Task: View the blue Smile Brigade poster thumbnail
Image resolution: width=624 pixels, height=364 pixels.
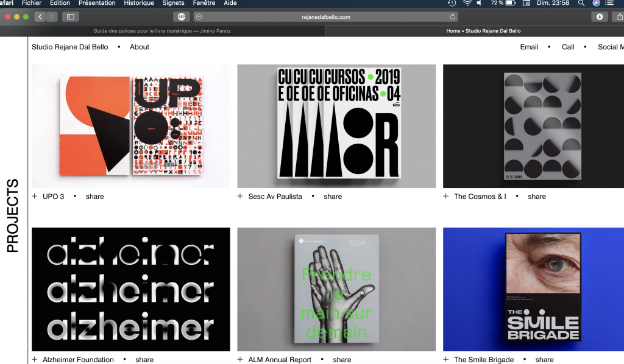Action: click(x=533, y=289)
